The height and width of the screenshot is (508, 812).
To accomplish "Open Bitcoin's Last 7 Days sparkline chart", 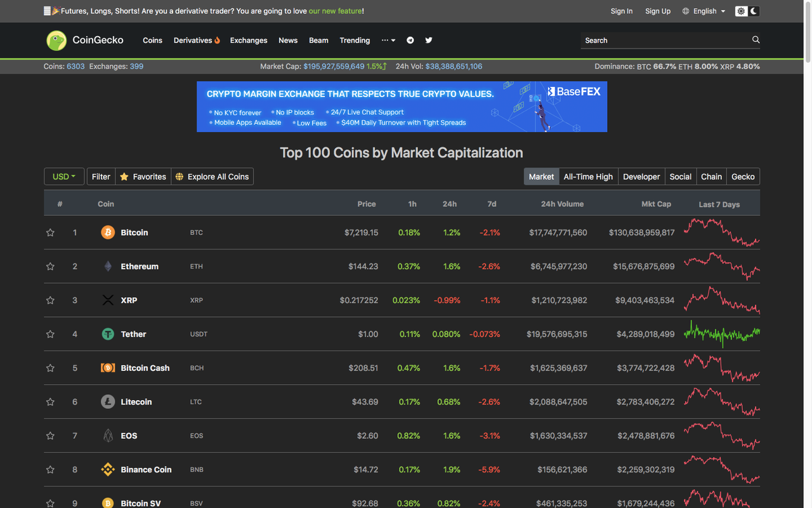I will click(x=722, y=232).
